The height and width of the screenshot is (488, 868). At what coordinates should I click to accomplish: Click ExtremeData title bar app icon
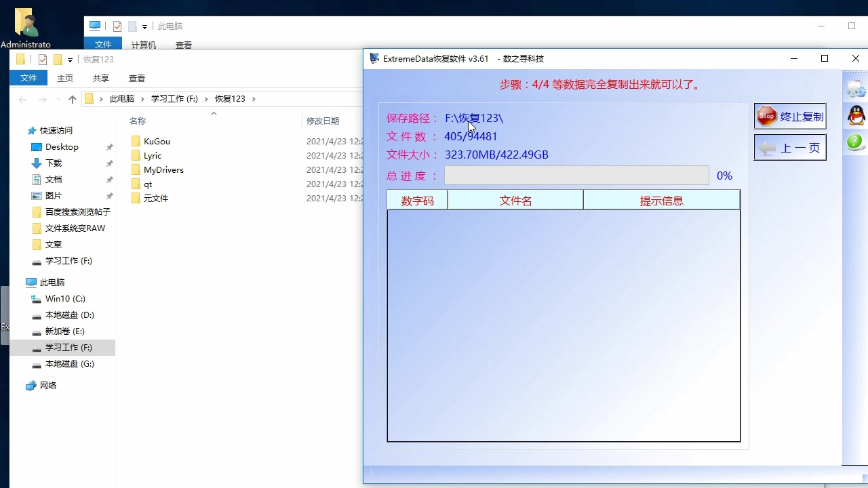click(x=374, y=58)
